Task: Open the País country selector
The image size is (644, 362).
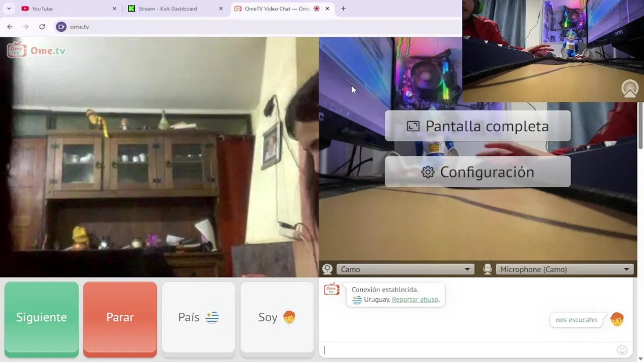Action: (198, 317)
